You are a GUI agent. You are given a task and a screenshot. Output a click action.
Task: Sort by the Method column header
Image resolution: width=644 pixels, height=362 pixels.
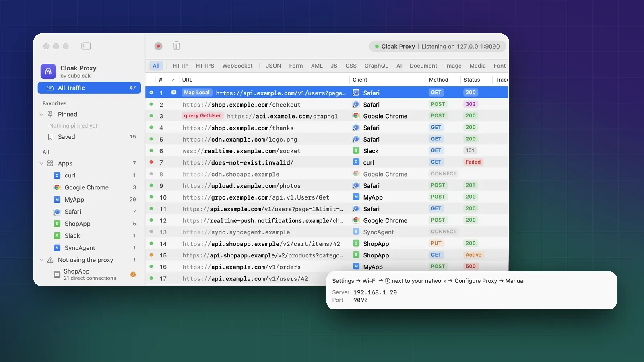439,80
